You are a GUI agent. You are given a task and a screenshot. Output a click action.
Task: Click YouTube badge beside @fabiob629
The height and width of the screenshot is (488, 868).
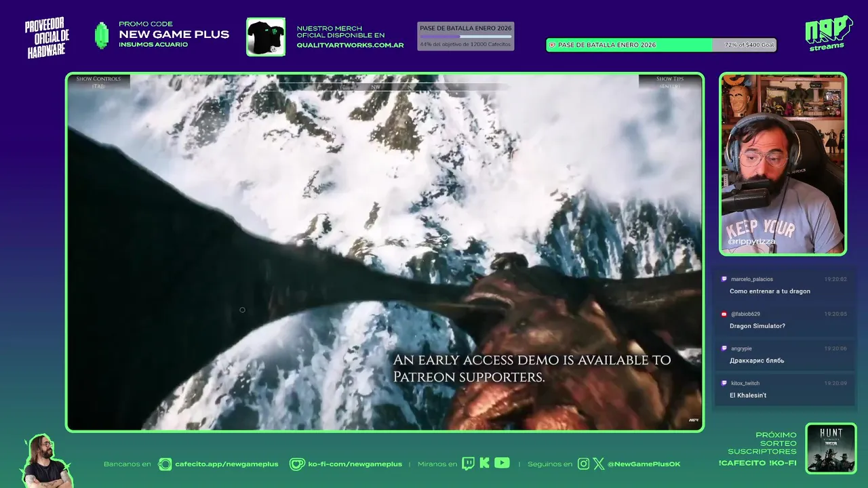724,314
